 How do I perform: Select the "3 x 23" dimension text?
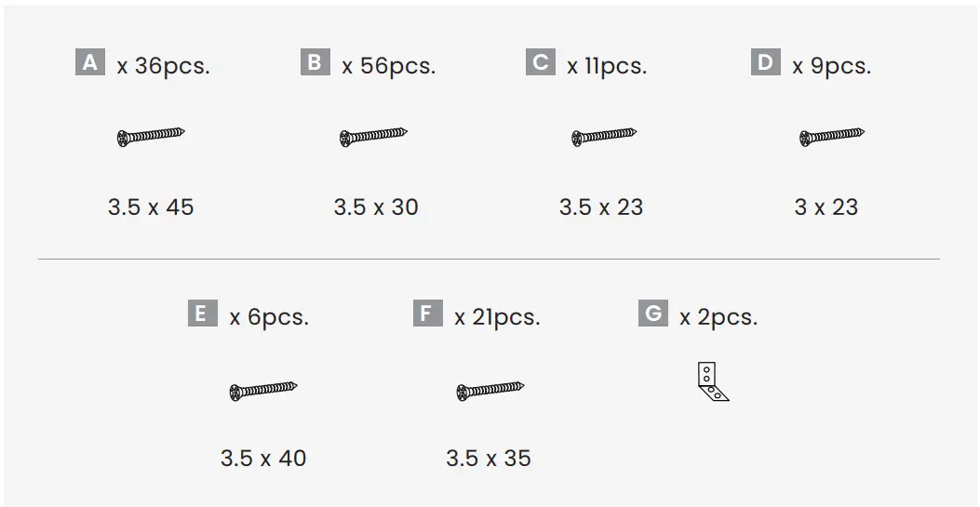[826, 207]
